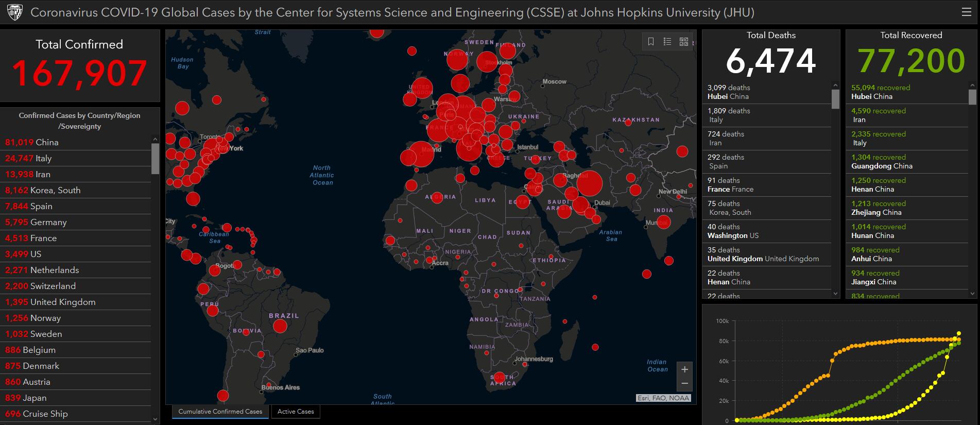Select the Sweden row
980x425 pixels.
[76, 334]
